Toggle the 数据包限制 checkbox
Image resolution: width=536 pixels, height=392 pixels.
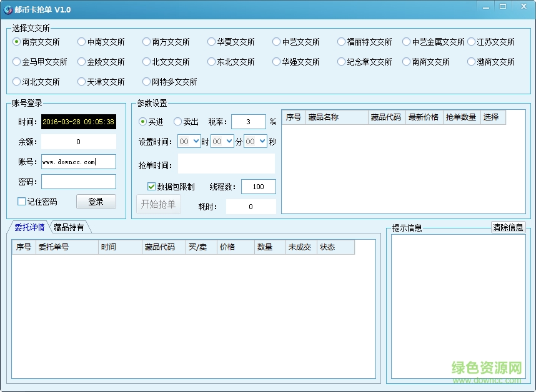click(x=151, y=185)
